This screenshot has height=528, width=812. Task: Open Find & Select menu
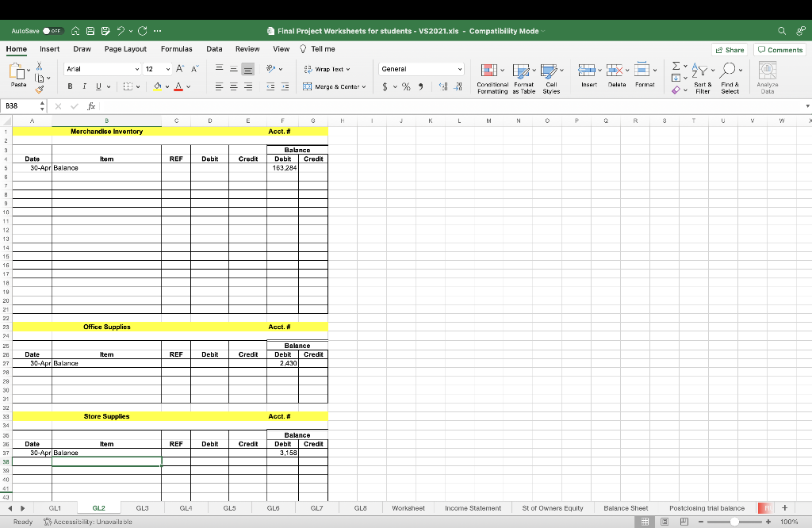pos(730,78)
